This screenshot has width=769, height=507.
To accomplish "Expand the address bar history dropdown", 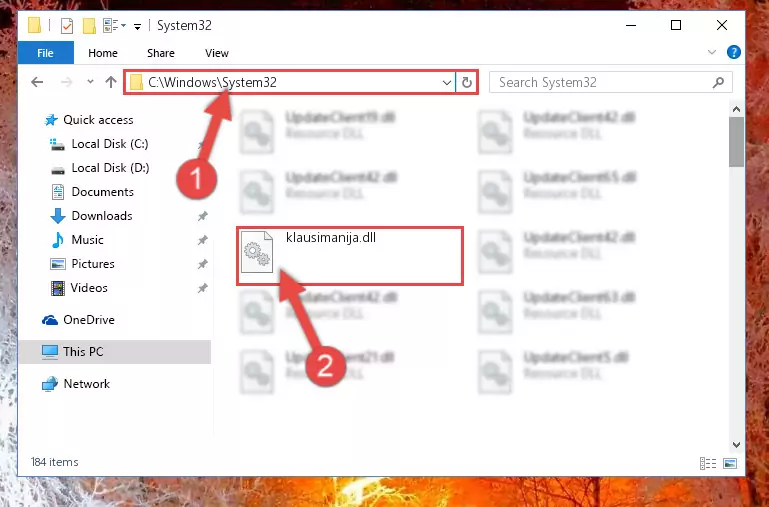I will tap(446, 82).
